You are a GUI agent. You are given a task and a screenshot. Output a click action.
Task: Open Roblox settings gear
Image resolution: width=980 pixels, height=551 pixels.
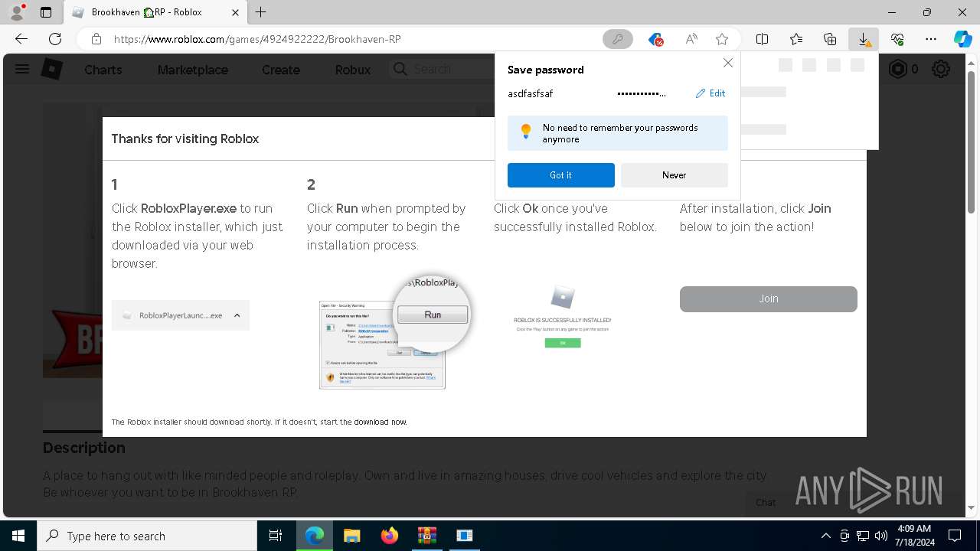[x=941, y=69]
